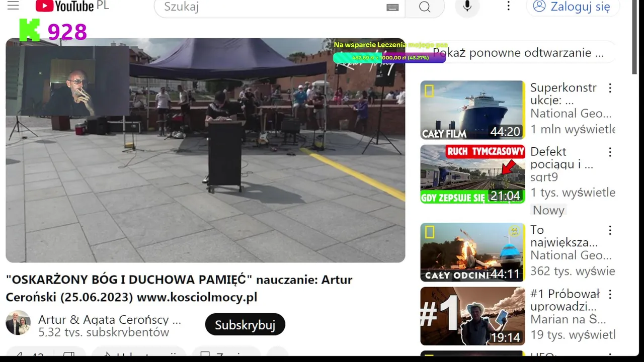Click the page vertical scrollbar

click(x=635, y=38)
